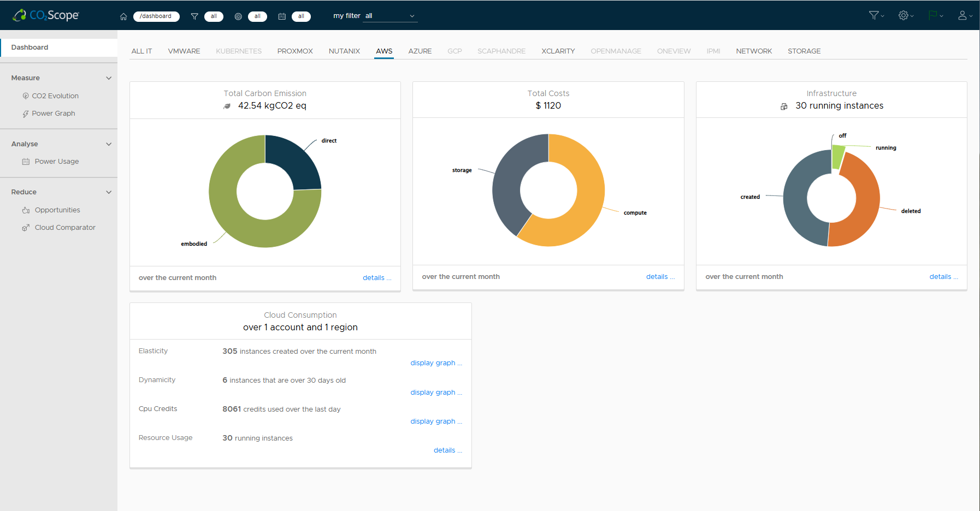Switch to the ALL IT tab
The height and width of the screenshot is (511, 980).
point(141,51)
